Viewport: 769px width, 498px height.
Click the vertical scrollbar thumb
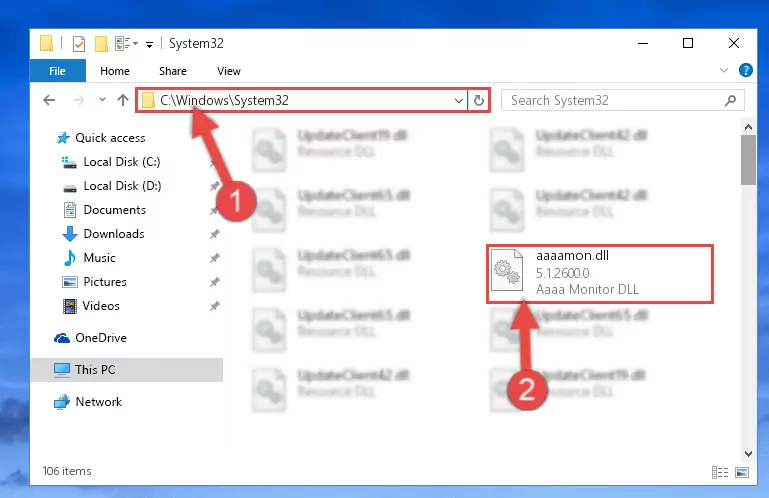pos(748,160)
